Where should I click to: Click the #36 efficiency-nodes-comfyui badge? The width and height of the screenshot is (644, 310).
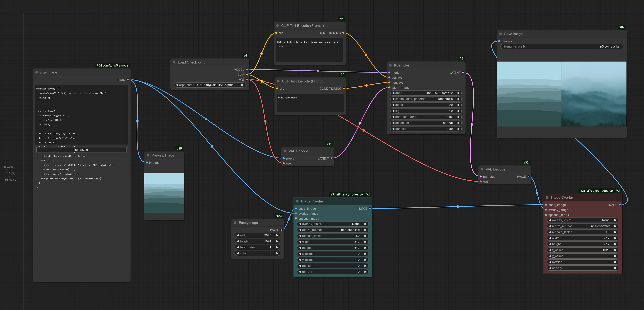tap(600, 191)
